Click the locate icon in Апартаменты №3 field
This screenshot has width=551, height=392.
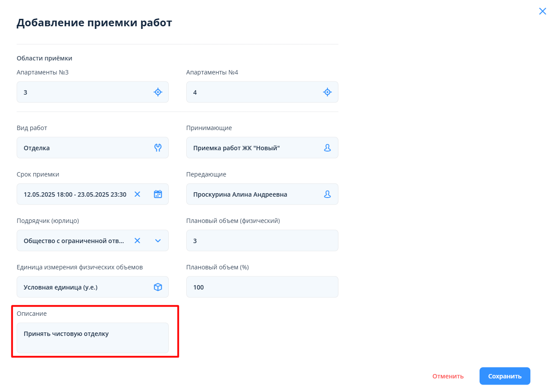pos(158,92)
